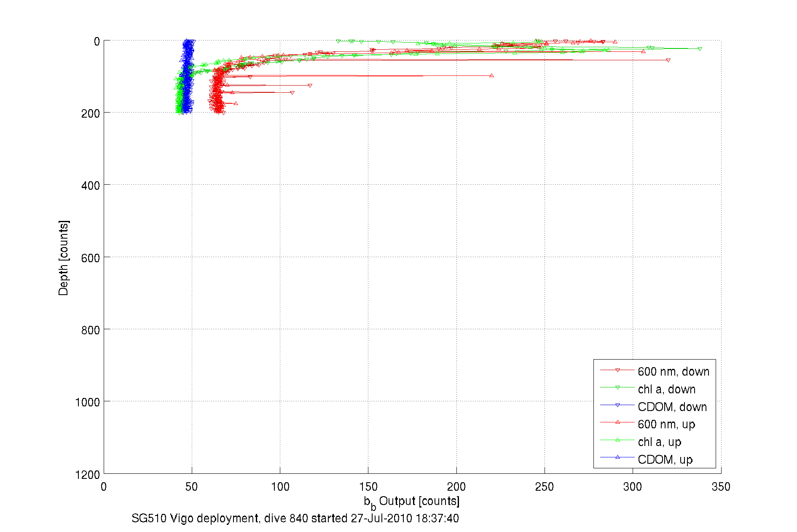Click the y-axis tick label 400

pos(91,185)
